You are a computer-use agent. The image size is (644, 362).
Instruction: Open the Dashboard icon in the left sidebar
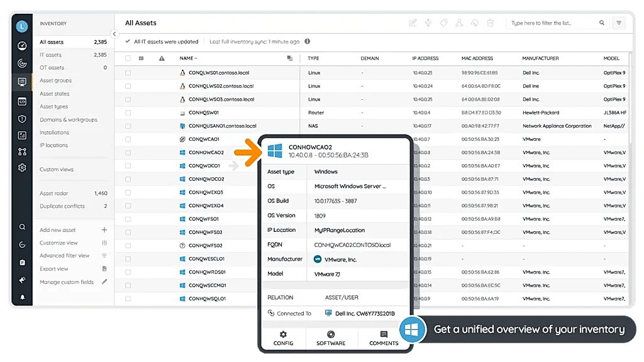tap(22, 45)
